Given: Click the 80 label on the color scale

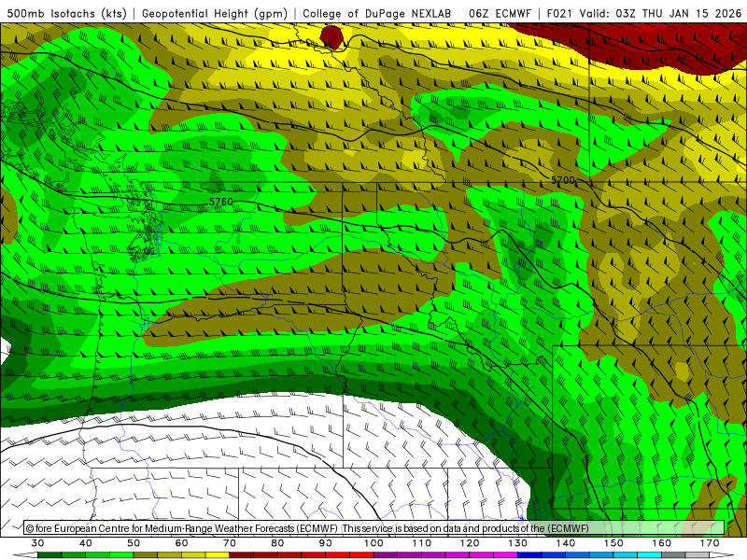Looking at the screenshot, I should 277,543.
